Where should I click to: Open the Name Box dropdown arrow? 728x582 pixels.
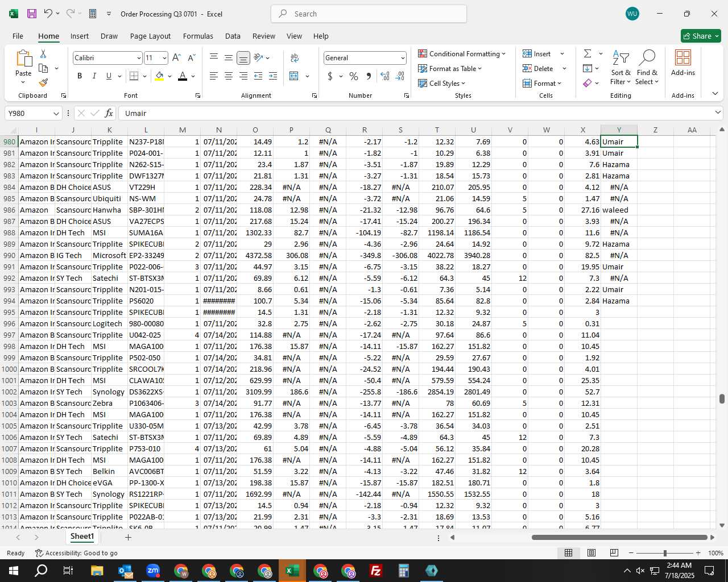pyautogui.click(x=56, y=113)
